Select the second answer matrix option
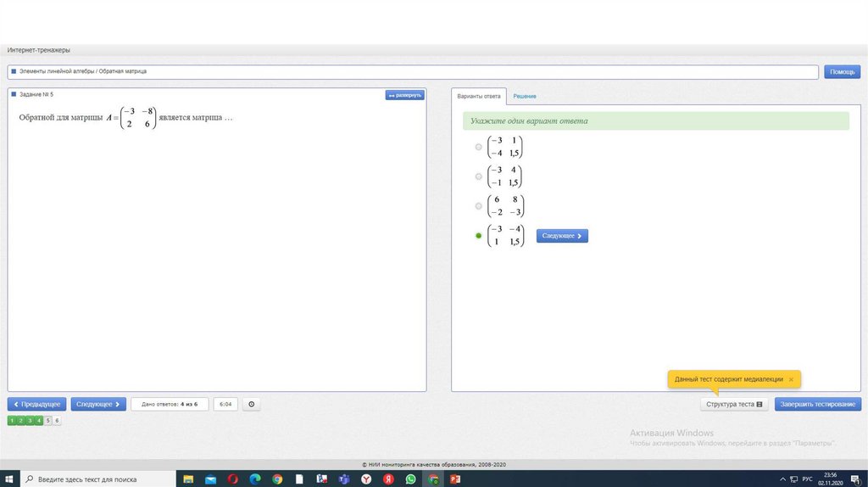Screen dimensions: 868x487 point(479,176)
